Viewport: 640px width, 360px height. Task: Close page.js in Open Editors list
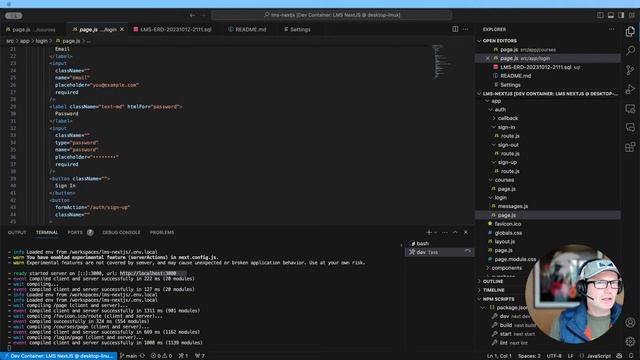coord(487,58)
